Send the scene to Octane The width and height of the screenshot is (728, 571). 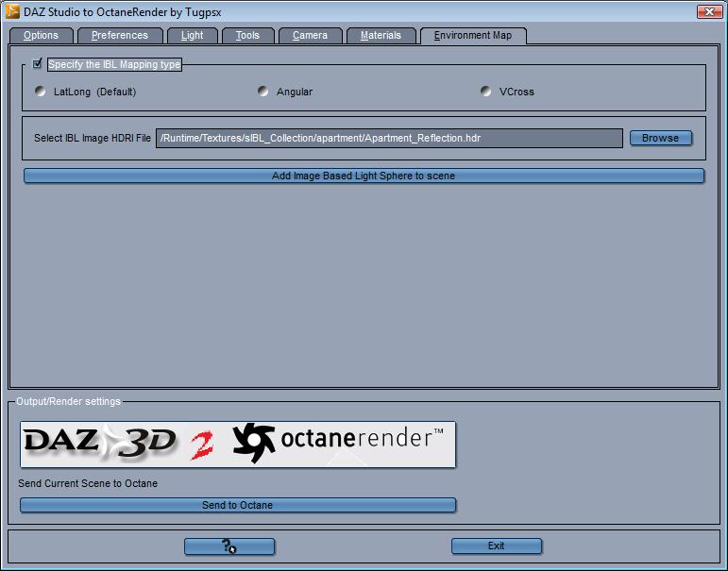click(238, 505)
